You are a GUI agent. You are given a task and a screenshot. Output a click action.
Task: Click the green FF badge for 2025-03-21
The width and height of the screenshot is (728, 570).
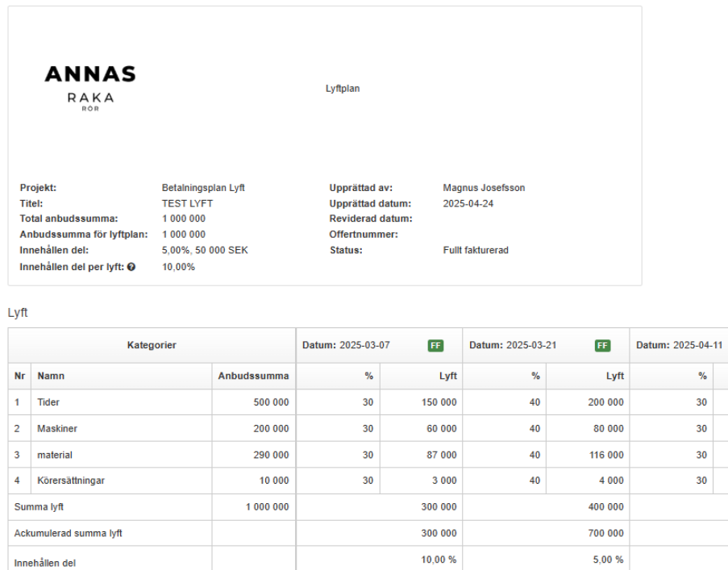(x=601, y=345)
